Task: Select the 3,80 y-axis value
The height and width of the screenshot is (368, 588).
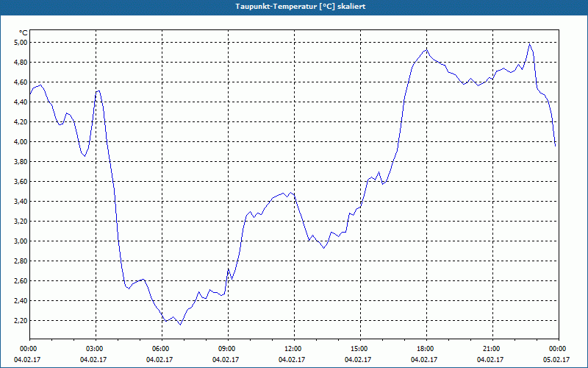Action: tap(21, 162)
